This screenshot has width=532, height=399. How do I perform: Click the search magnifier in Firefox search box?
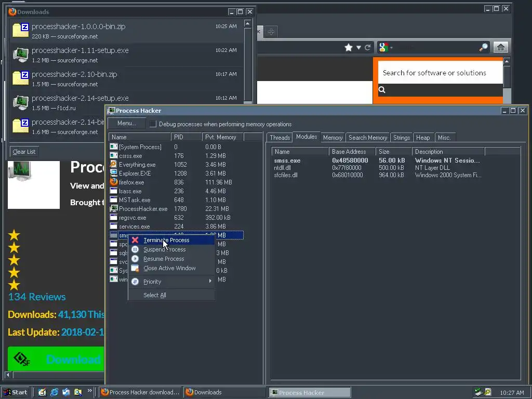(484, 47)
